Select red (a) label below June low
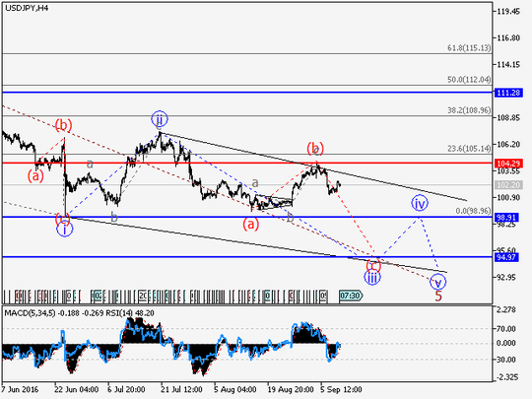This screenshot has width=532, height=399. pyautogui.click(x=35, y=175)
